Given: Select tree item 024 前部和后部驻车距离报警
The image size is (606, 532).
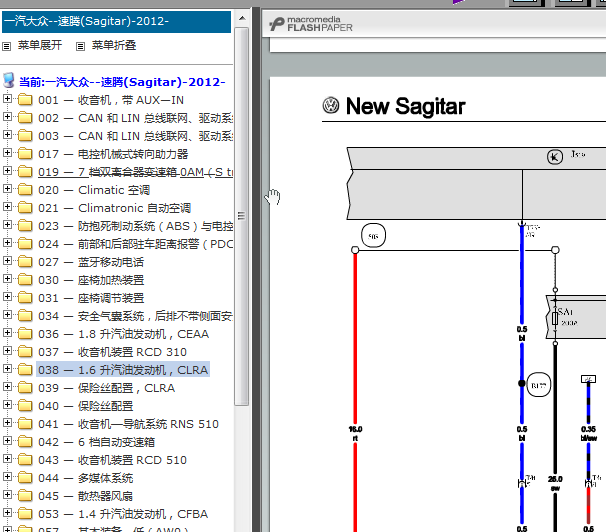Looking at the screenshot, I should point(135,244).
